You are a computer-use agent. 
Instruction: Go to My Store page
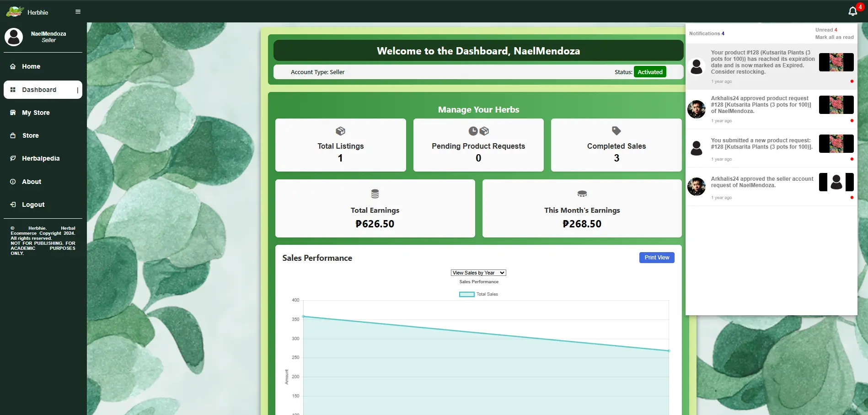pyautogui.click(x=43, y=113)
